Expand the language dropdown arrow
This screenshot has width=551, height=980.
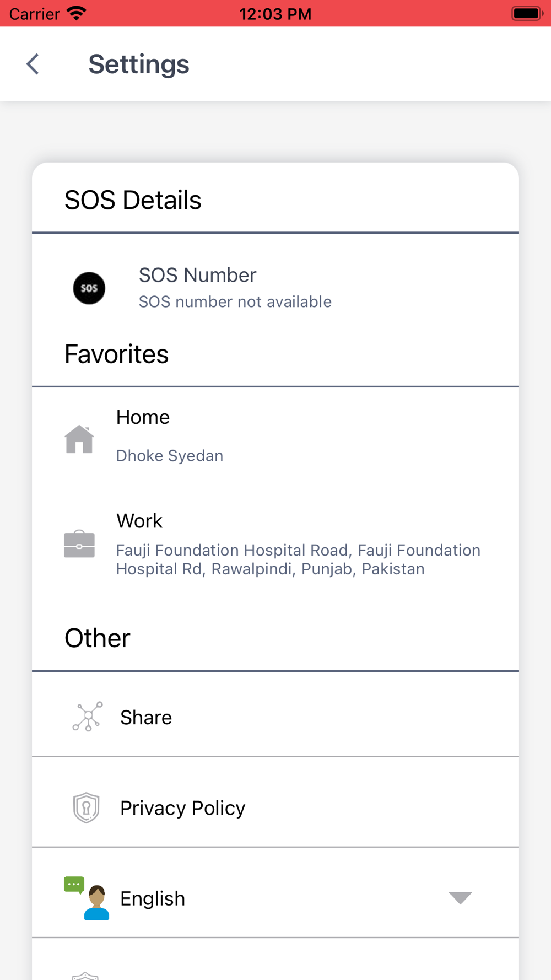point(460,898)
